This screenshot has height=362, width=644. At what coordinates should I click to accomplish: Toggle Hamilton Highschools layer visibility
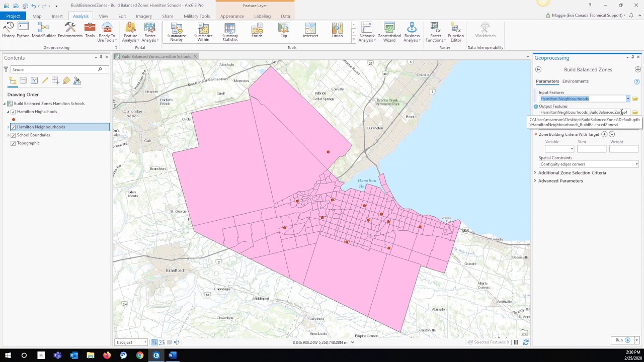tap(13, 112)
